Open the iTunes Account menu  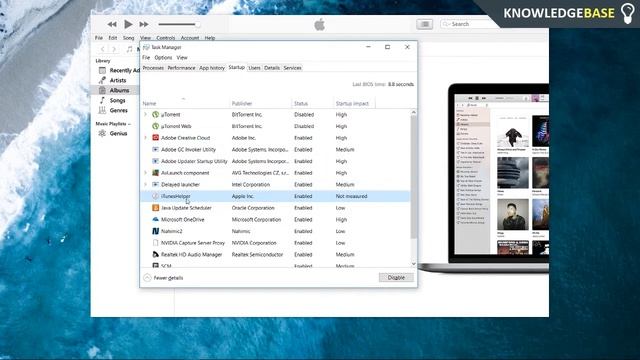pos(190,38)
